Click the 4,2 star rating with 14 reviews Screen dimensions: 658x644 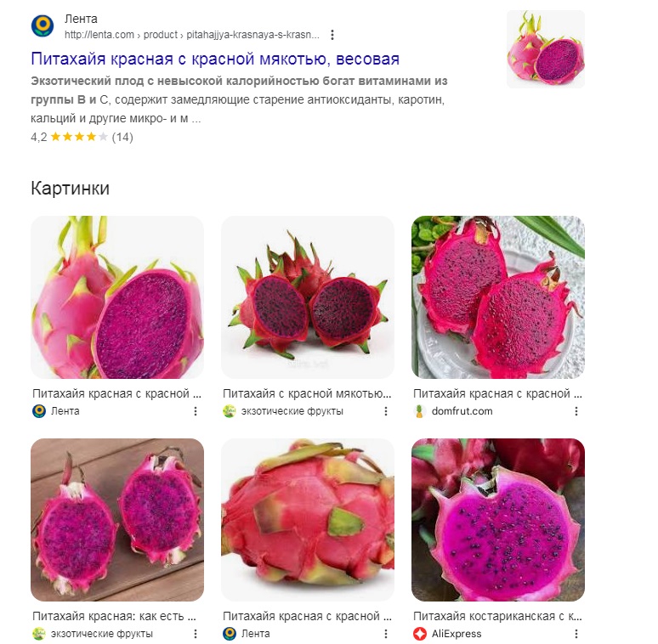82,137
